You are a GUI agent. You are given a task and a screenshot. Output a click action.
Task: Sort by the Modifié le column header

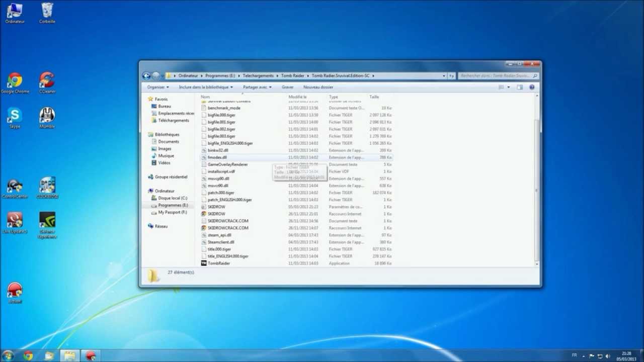[x=297, y=97]
